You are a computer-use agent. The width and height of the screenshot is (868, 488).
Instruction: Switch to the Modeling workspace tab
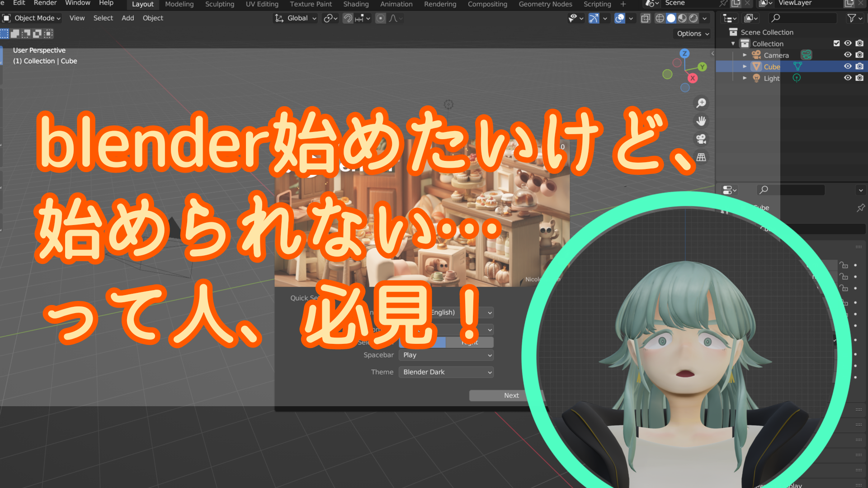[x=179, y=4]
